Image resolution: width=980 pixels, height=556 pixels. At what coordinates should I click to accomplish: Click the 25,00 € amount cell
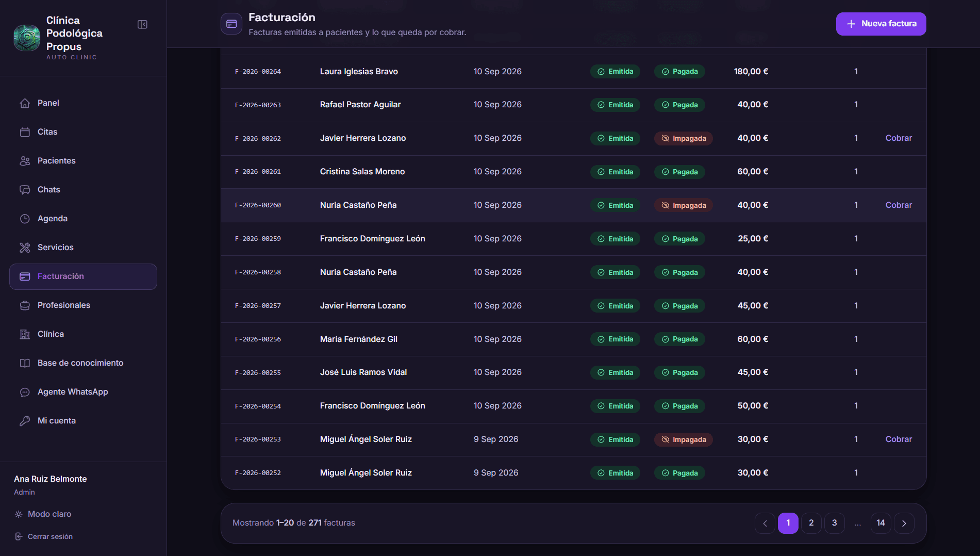coord(753,239)
